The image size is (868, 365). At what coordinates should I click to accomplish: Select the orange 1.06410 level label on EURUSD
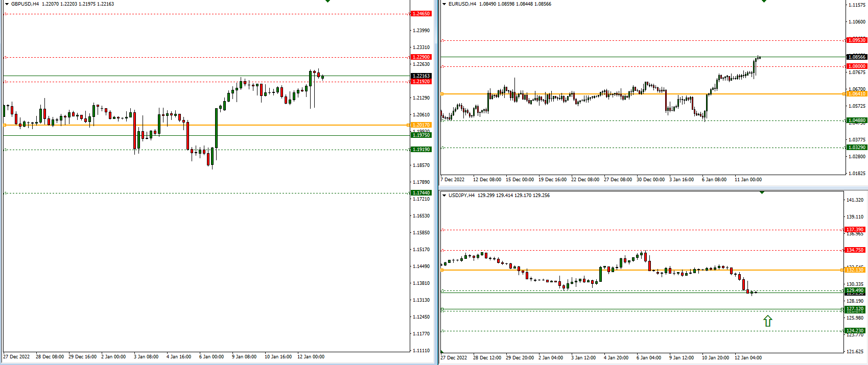(x=857, y=94)
